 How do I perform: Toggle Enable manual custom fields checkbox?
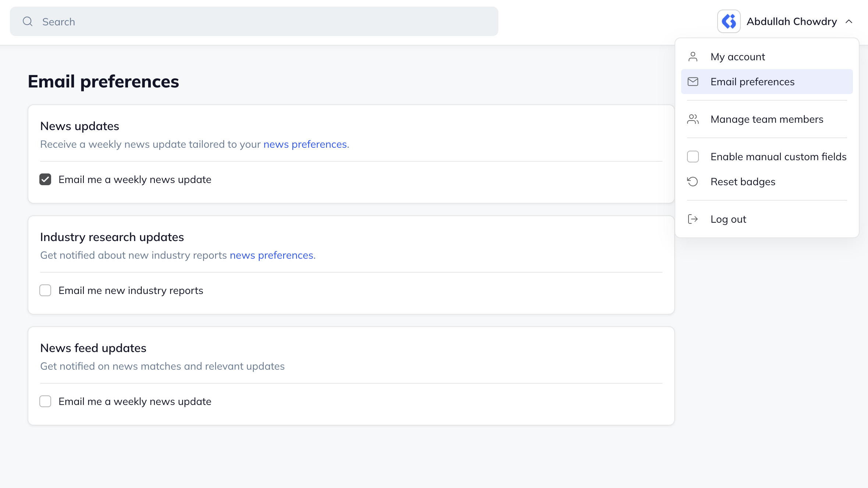(693, 157)
